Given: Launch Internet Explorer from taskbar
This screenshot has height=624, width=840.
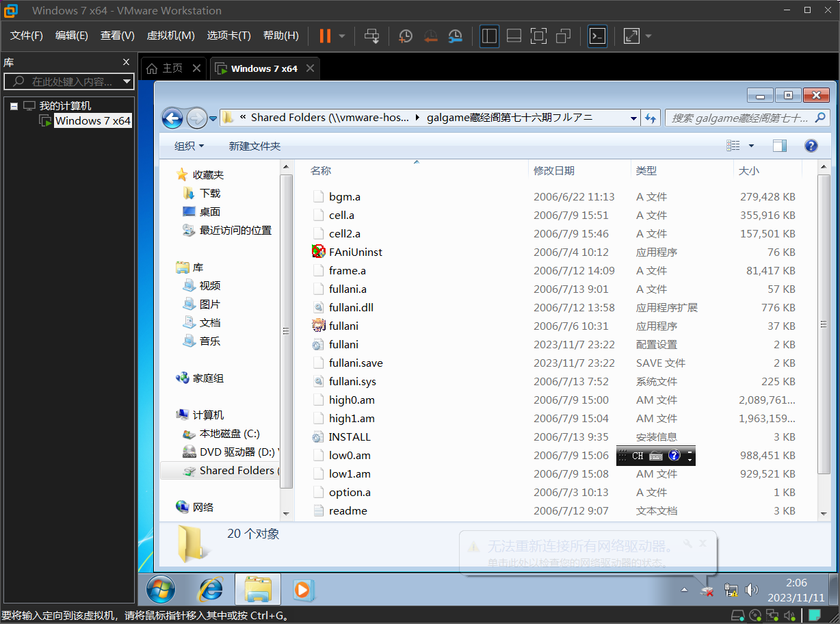Looking at the screenshot, I should click(211, 589).
